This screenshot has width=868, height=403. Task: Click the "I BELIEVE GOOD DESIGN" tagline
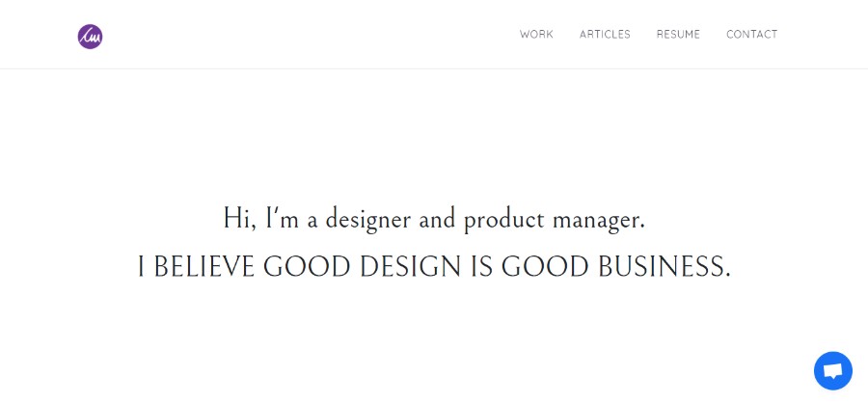tap(434, 267)
